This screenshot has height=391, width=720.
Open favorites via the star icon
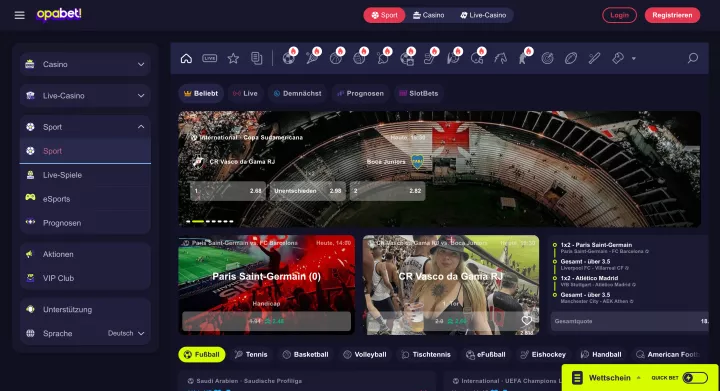[233, 58]
